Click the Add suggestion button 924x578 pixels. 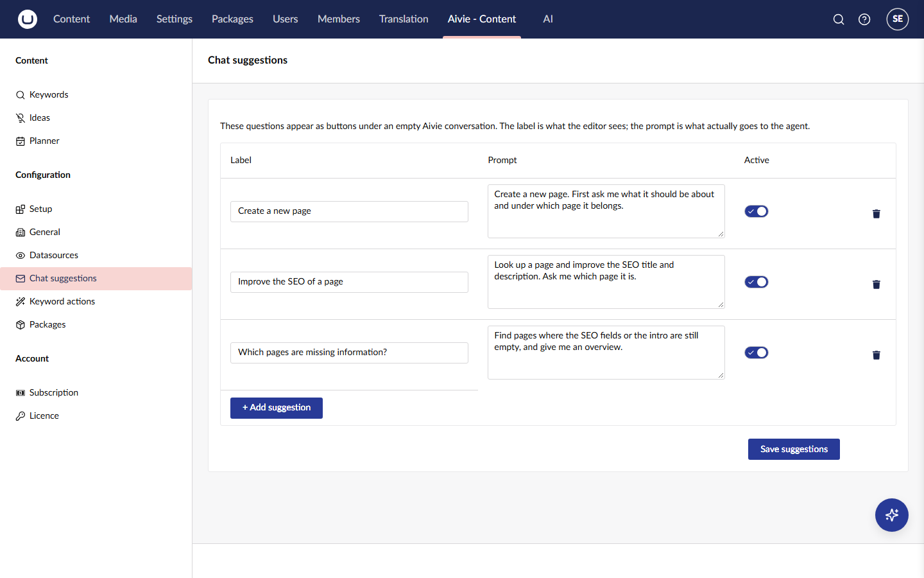click(x=277, y=408)
